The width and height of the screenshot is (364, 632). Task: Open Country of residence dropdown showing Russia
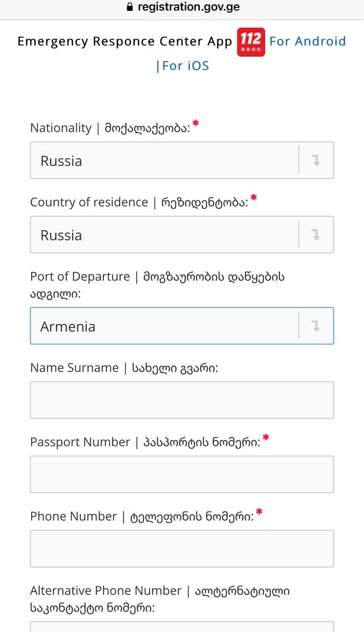tap(182, 235)
